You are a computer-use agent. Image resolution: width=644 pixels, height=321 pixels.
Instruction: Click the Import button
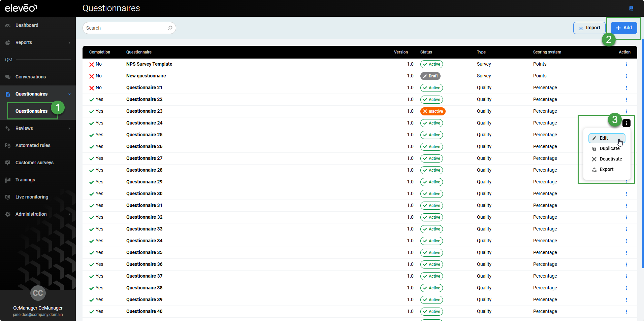pyautogui.click(x=589, y=28)
